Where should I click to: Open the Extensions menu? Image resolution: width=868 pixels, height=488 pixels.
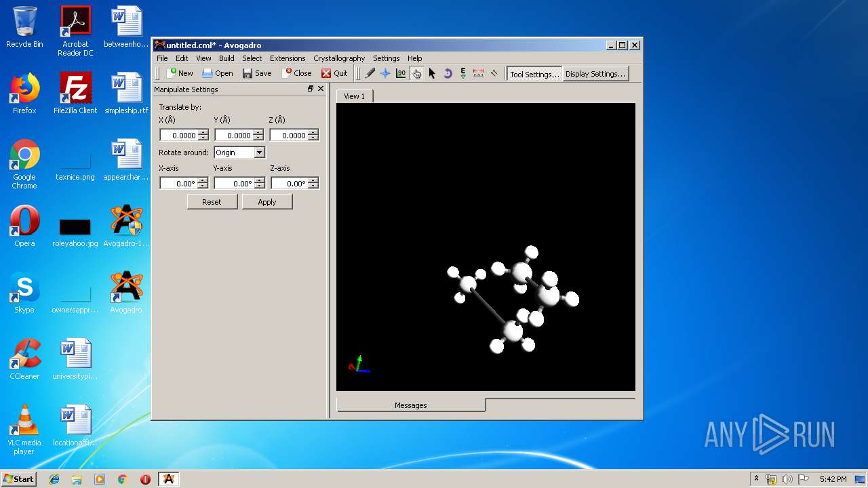click(x=288, y=58)
